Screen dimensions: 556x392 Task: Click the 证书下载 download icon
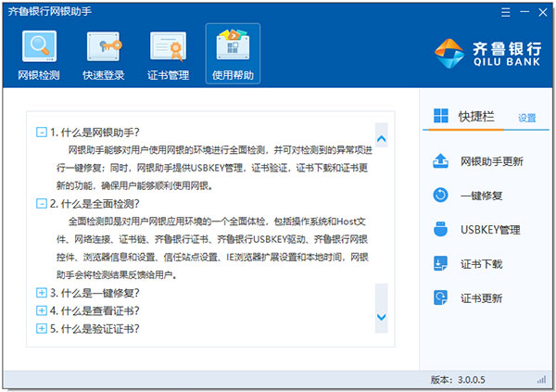click(x=440, y=263)
